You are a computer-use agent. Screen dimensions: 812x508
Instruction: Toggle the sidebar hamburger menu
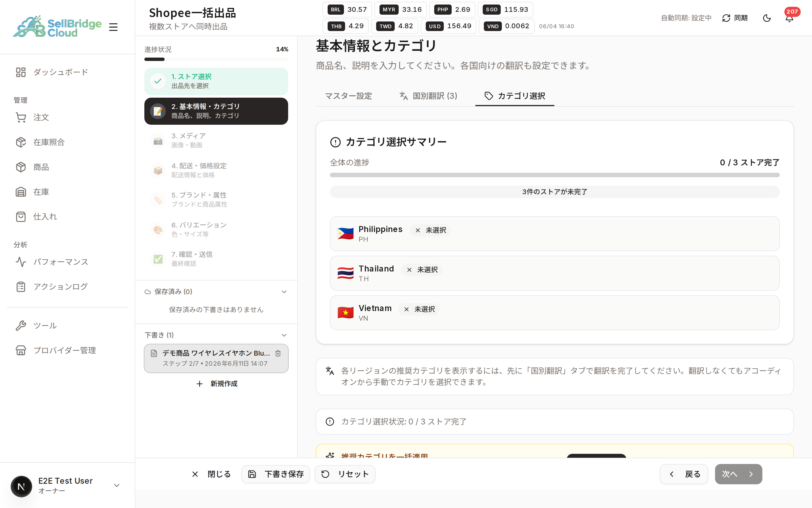[113, 27]
